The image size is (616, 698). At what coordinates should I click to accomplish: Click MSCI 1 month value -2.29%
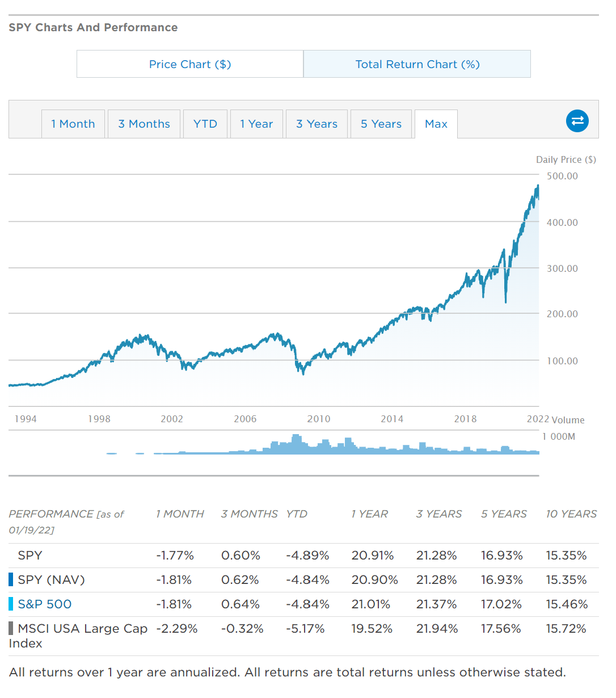point(177,629)
